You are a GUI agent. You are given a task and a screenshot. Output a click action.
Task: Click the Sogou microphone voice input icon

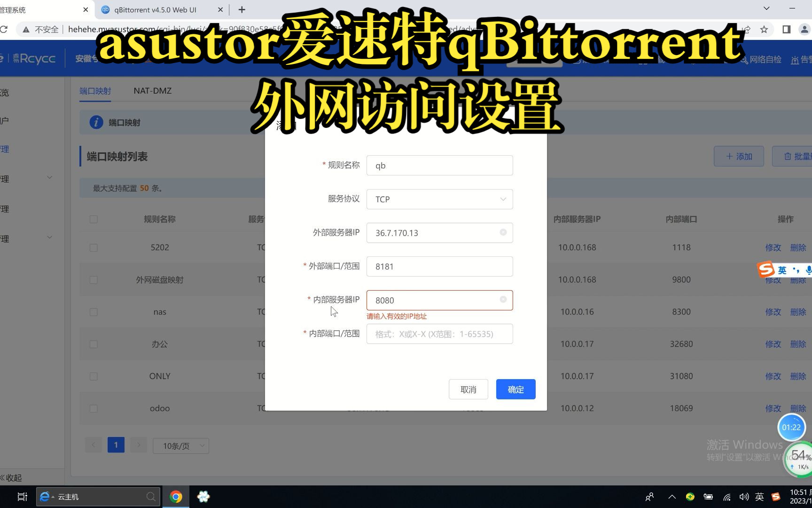pos(808,270)
